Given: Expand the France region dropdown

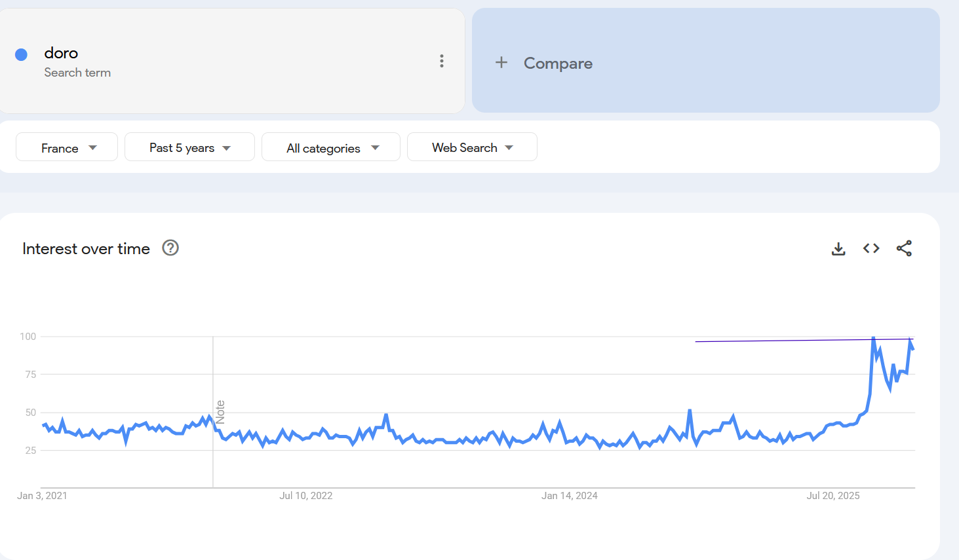Looking at the screenshot, I should (x=67, y=147).
